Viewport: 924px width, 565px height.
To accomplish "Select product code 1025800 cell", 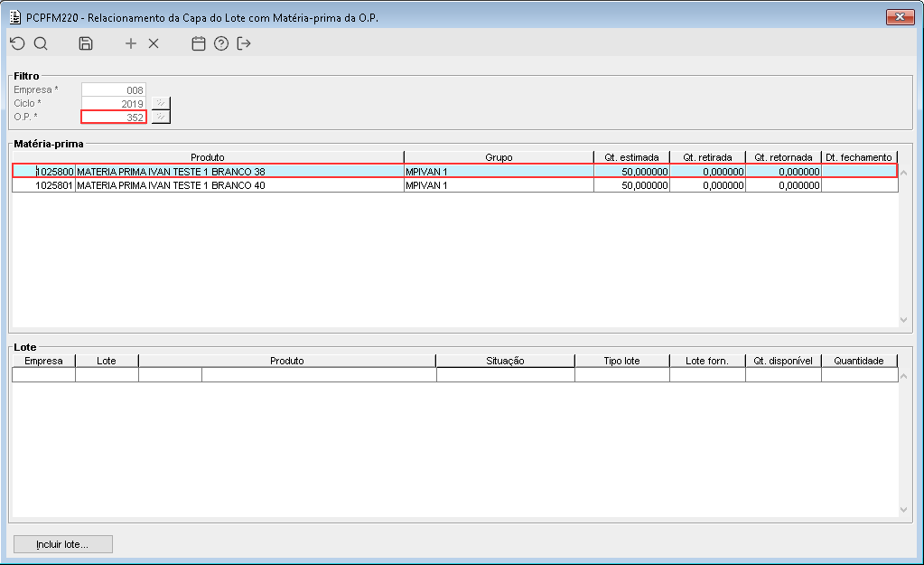I will 44,172.
